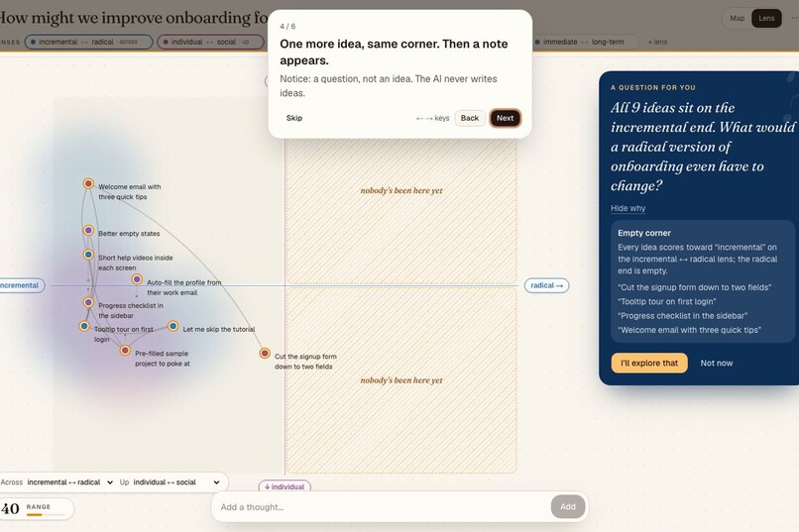Collapse the explanation via Hide why
Image resolution: width=799 pixels, height=532 pixels.
coord(628,208)
